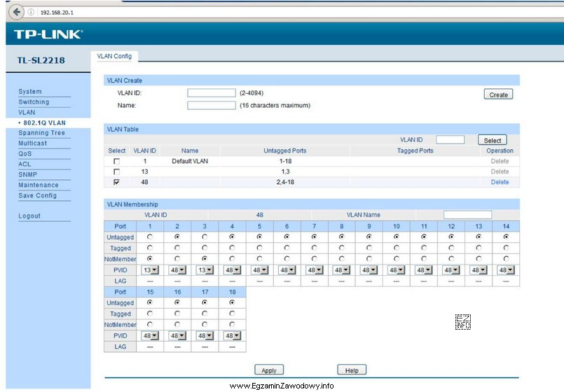Open the PVID dropdown for port 3

pos(205,269)
